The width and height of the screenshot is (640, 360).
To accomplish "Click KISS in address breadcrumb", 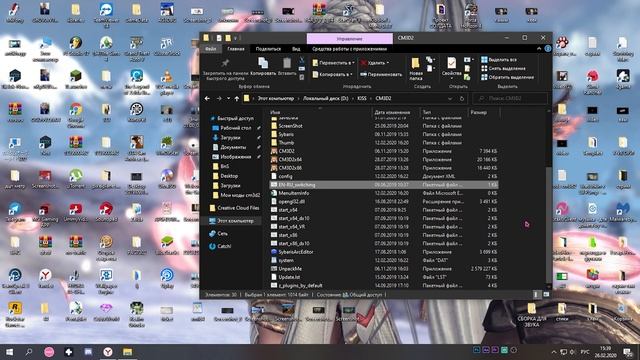I will pos(362,98).
